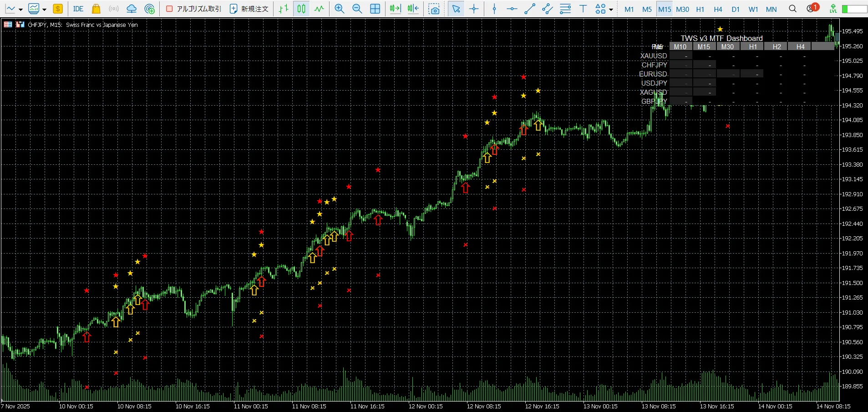Expand the templates dropdown arrow
This screenshot has width=868, height=412.
click(x=44, y=9)
